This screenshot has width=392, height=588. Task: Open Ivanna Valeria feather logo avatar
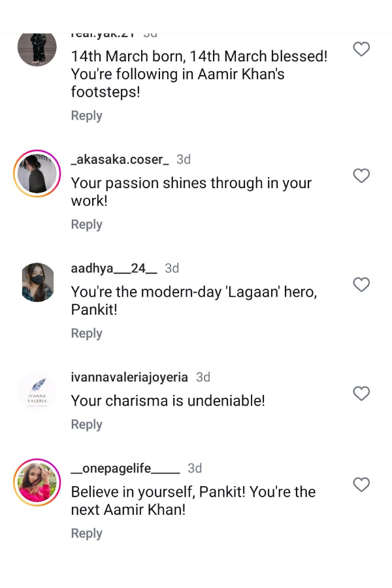click(x=37, y=391)
